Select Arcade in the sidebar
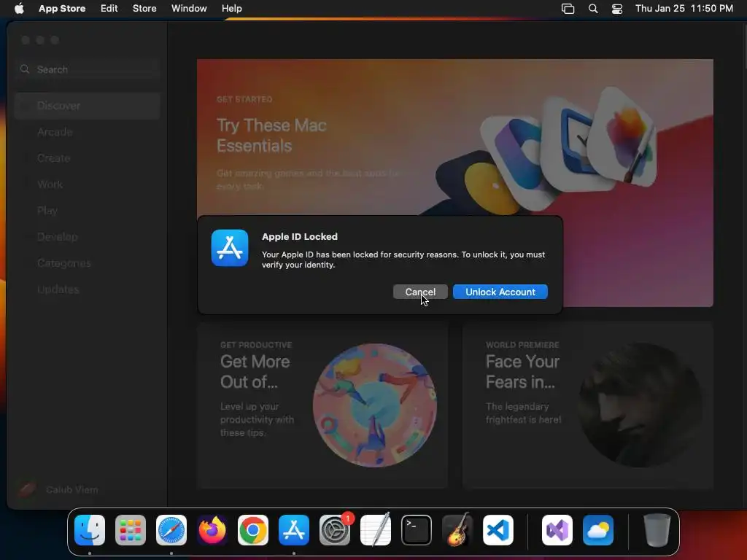This screenshot has height=560, width=747. point(88,132)
